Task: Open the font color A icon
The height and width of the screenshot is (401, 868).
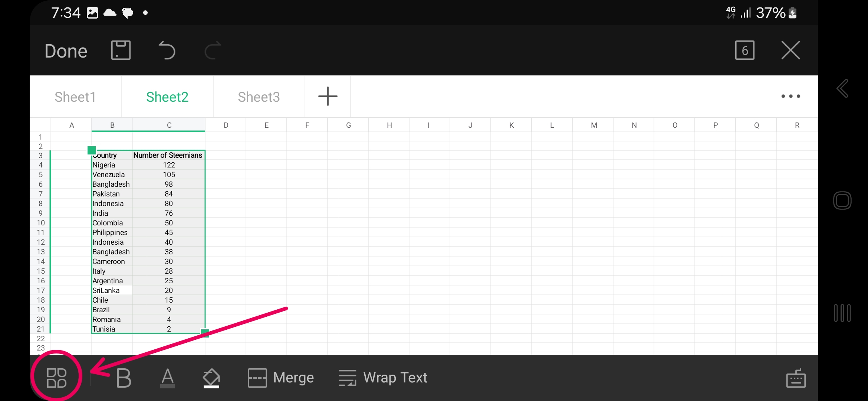Action: pyautogui.click(x=167, y=378)
